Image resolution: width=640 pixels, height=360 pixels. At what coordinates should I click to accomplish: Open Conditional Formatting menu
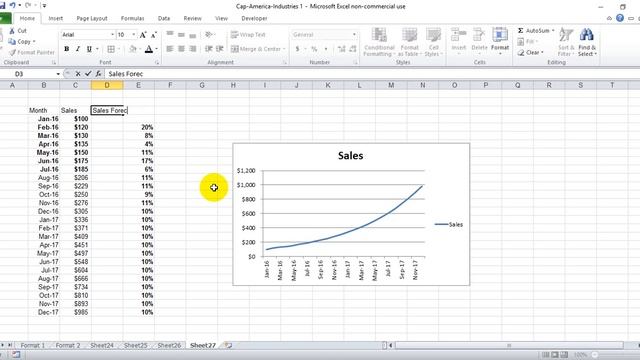click(x=379, y=42)
